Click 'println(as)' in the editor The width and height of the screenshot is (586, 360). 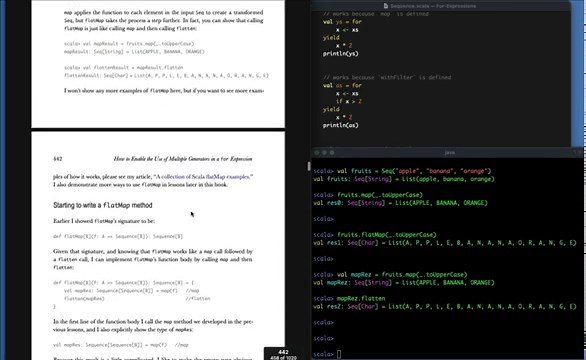pos(340,125)
